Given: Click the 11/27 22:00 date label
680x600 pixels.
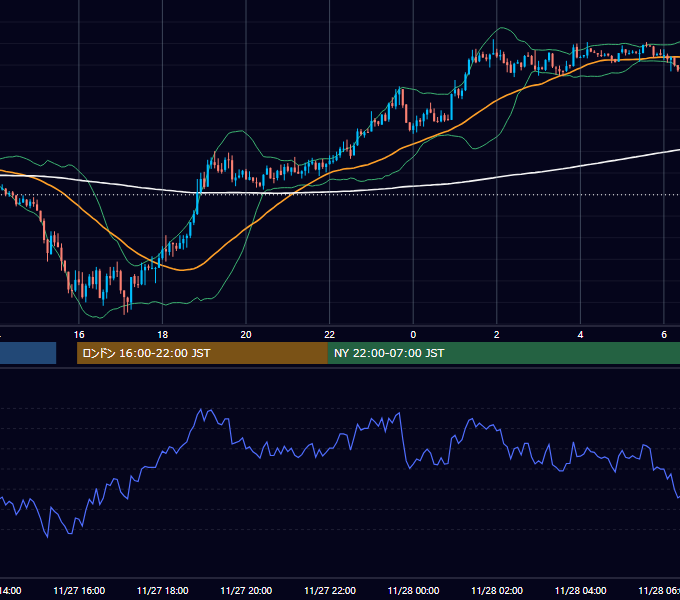Looking at the screenshot, I should pos(330,590).
